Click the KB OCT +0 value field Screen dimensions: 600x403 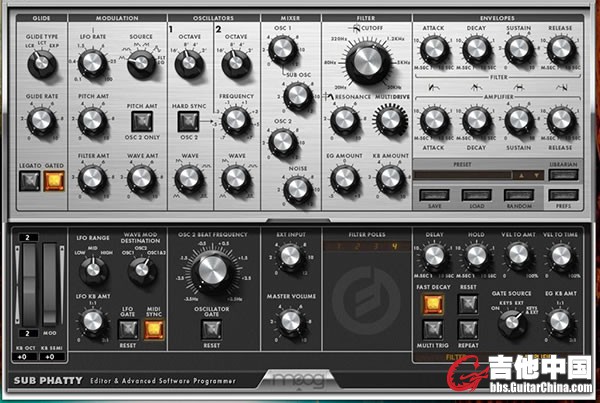[24, 357]
